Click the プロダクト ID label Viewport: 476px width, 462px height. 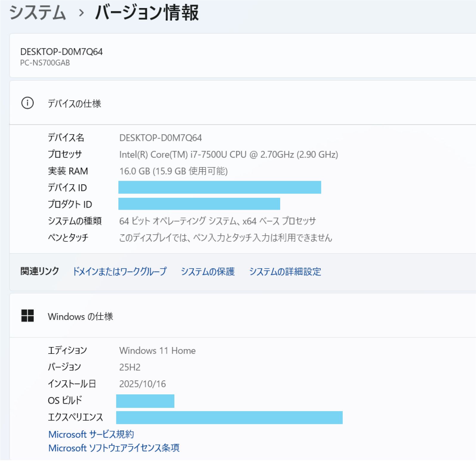pyautogui.click(x=70, y=204)
